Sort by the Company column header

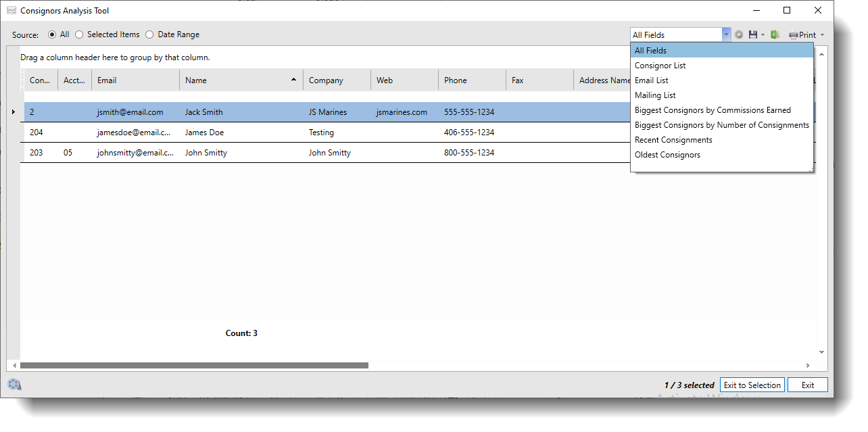point(337,80)
